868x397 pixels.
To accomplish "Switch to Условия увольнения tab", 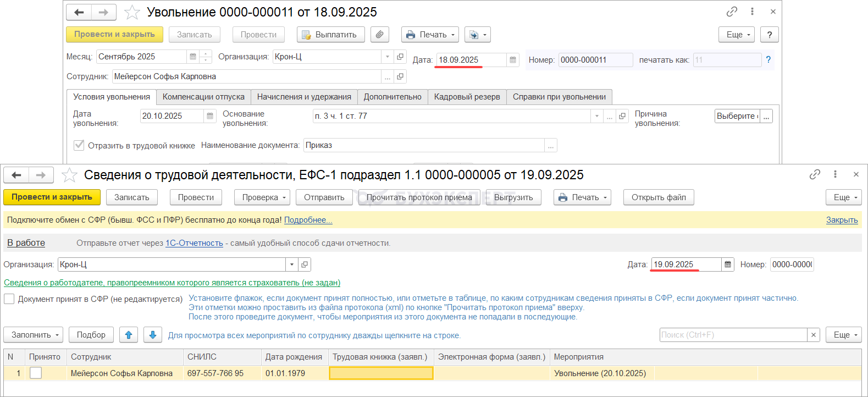I will click(112, 97).
